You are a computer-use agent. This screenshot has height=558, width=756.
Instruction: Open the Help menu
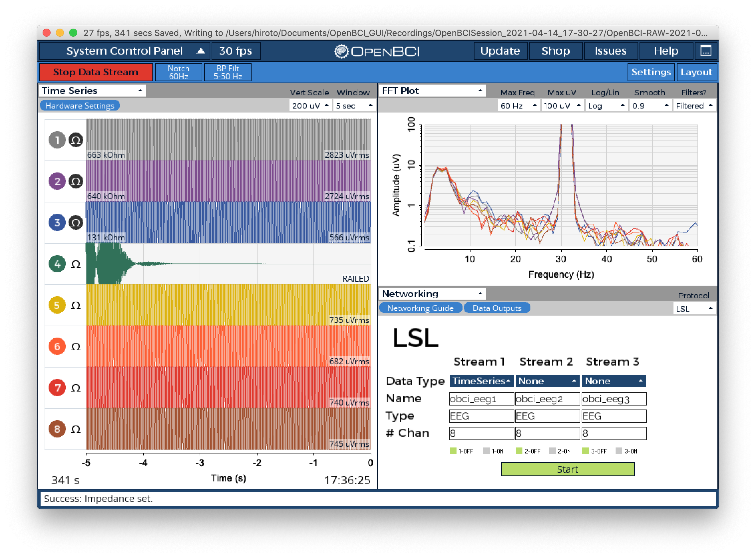[x=666, y=51]
